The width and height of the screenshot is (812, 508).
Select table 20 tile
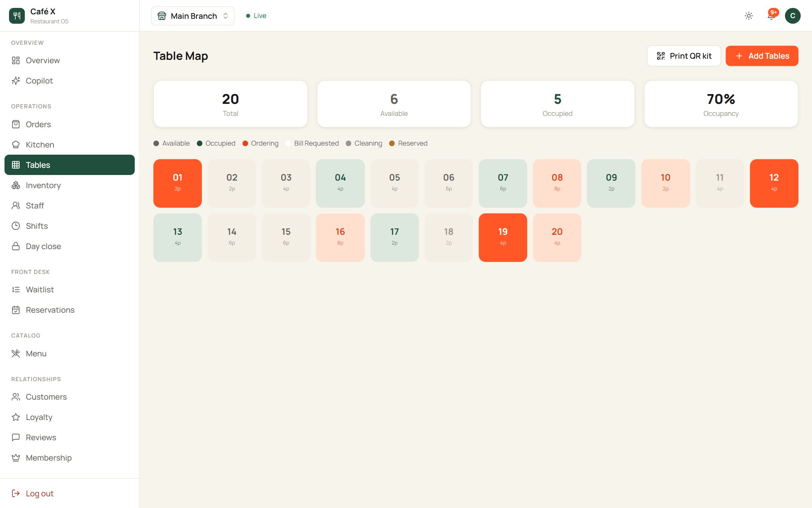(557, 237)
